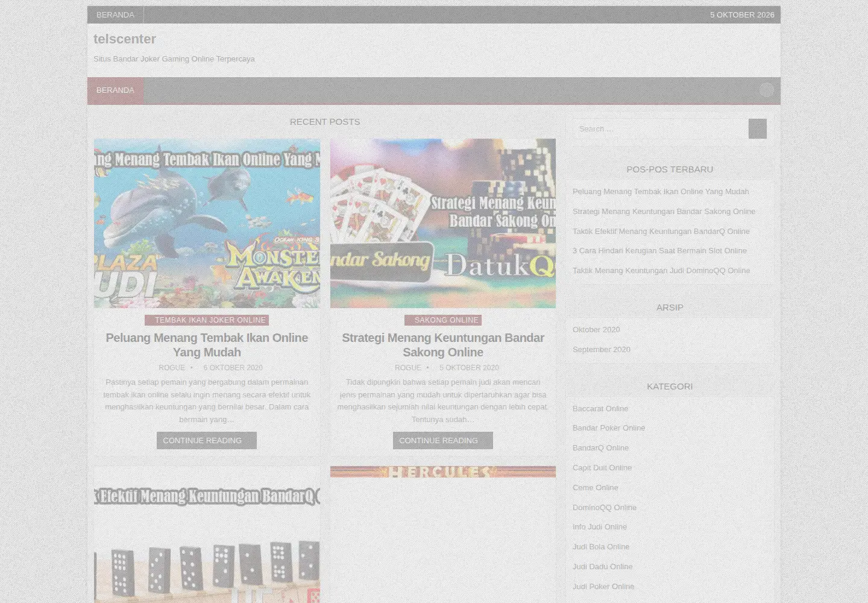Open sidebar link Taktik Efektif Menang Keuntungan BandarQ
This screenshot has width=868, height=603.
661,231
